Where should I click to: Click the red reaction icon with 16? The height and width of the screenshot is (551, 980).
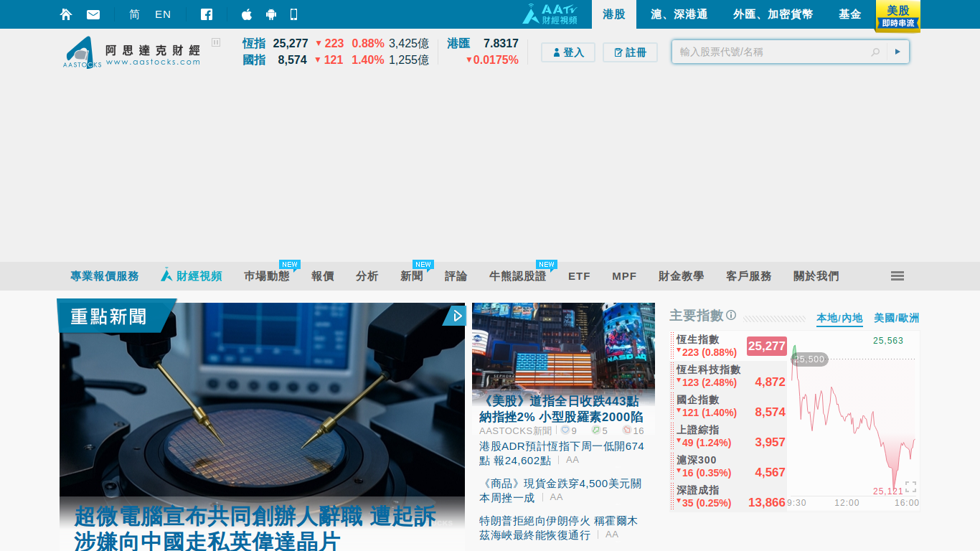coord(626,430)
